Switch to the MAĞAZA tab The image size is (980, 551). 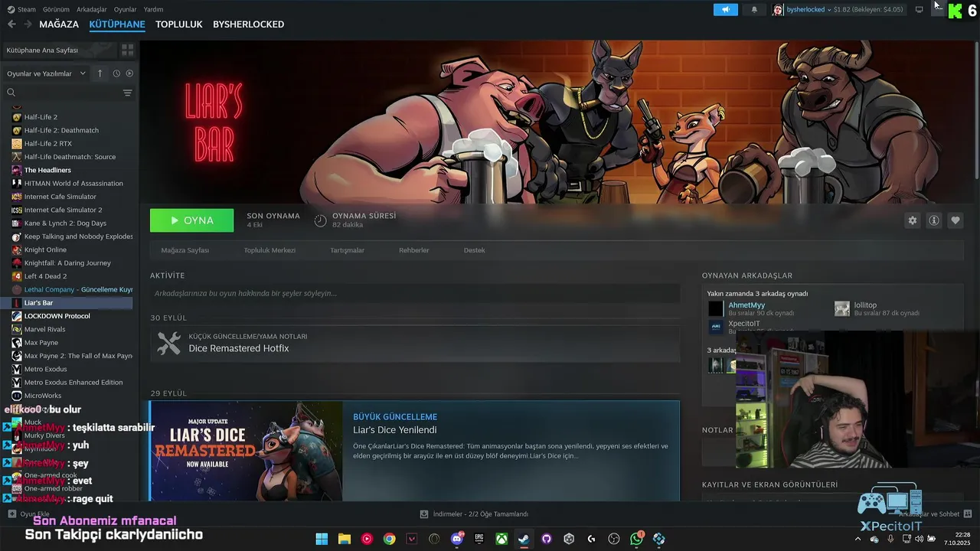pos(59,24)
